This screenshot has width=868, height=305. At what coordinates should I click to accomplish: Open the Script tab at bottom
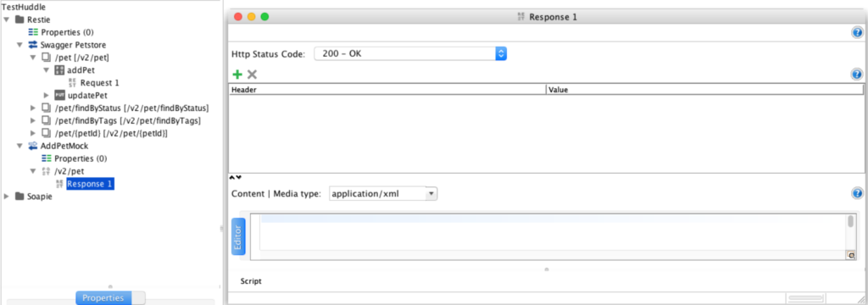251,281
